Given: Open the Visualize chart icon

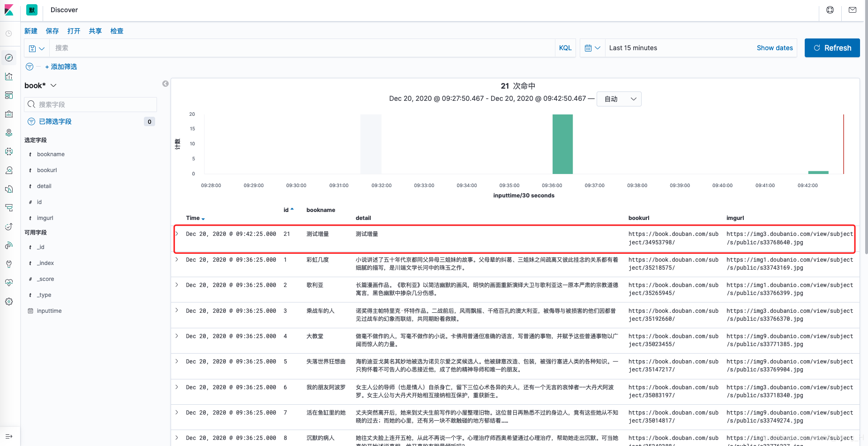Looking at the screenshot, I should (x=9, y=76).
